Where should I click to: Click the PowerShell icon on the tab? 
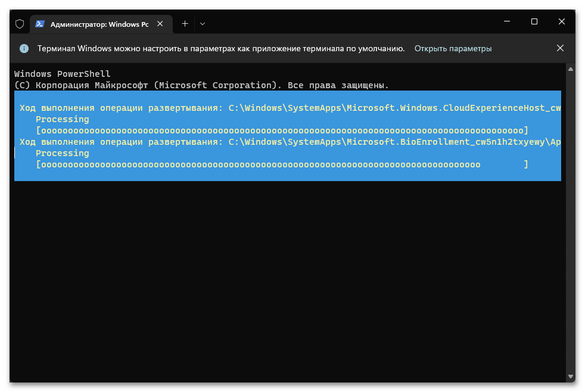tap(40, 24)
